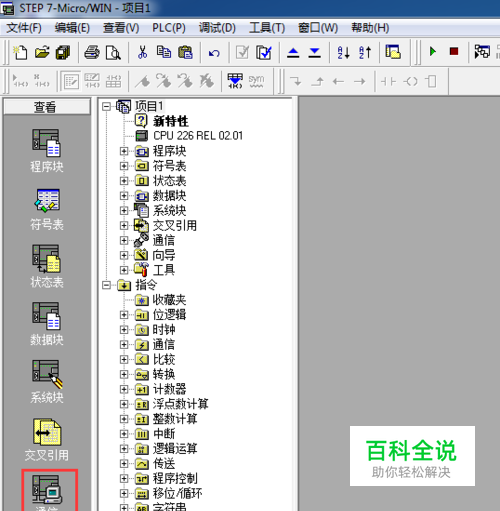Open 数据块 in the view sidebar

coord(47,324)
